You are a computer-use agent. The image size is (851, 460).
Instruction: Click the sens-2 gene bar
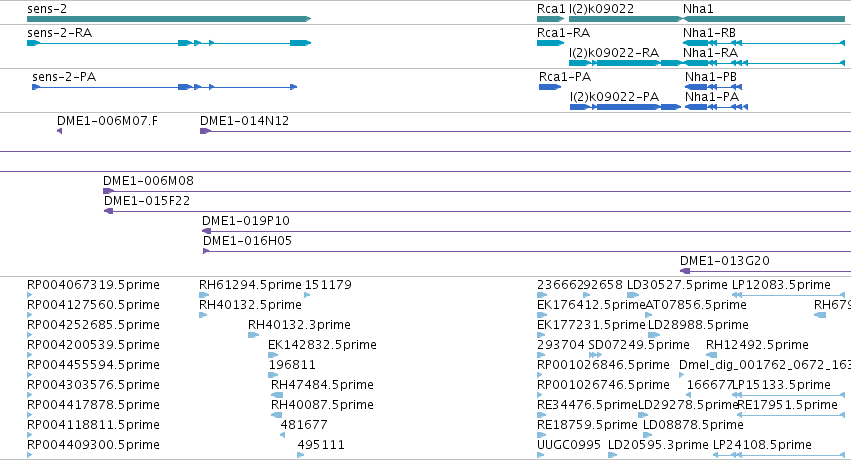click(169, 19)
